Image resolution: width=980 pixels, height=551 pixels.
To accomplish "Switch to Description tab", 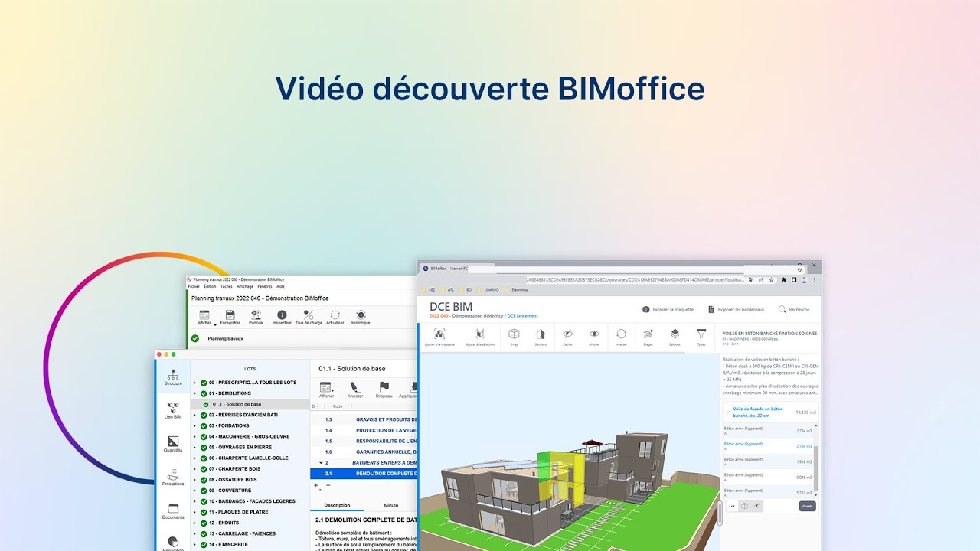I will 337,505.
